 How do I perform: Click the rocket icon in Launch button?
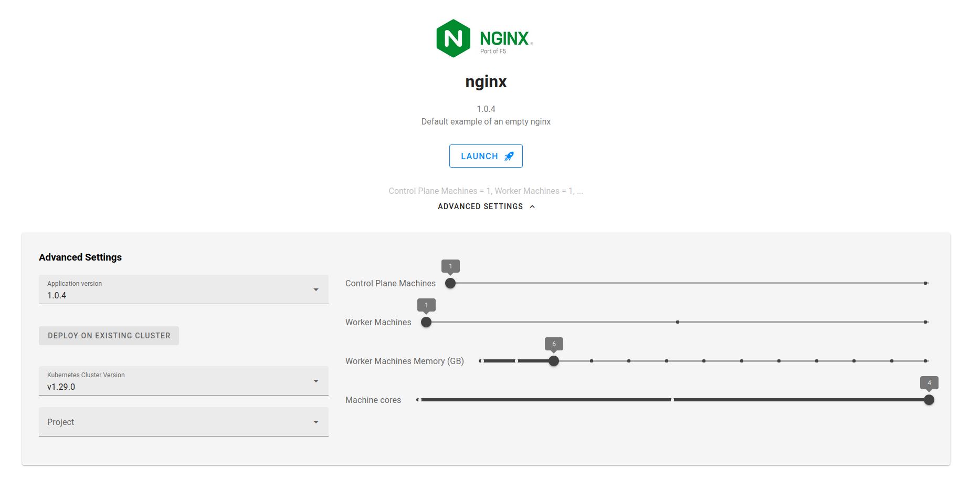pyautogui.click(x=509, y=157)
